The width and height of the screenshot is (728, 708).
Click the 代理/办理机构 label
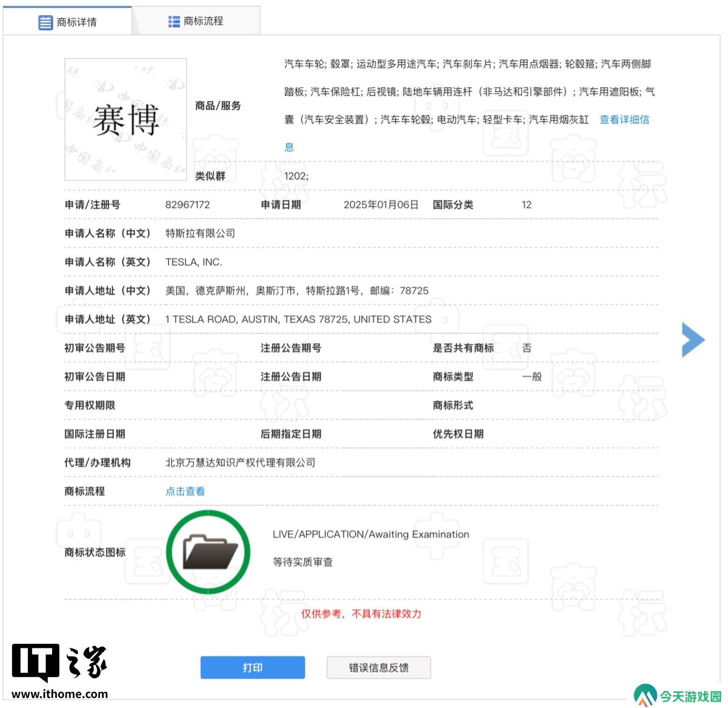[98, 462]
